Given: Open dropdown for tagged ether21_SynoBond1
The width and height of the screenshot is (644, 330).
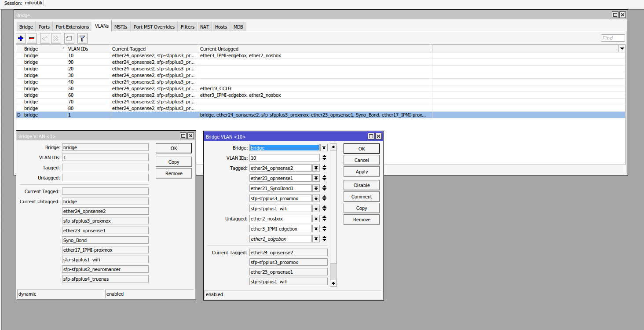Looking at the screenshot, I should [x=316, y=188].
